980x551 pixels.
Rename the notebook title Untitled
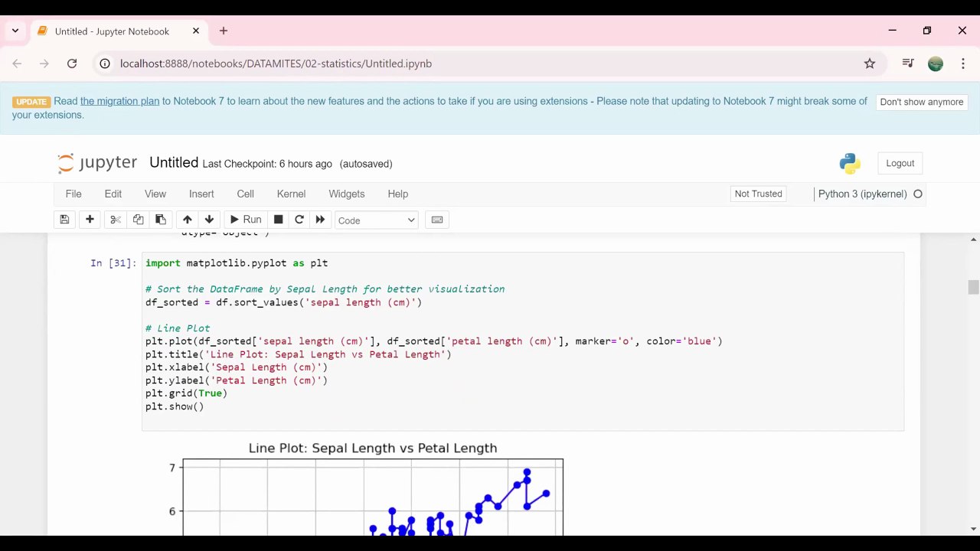click(174, 162)
